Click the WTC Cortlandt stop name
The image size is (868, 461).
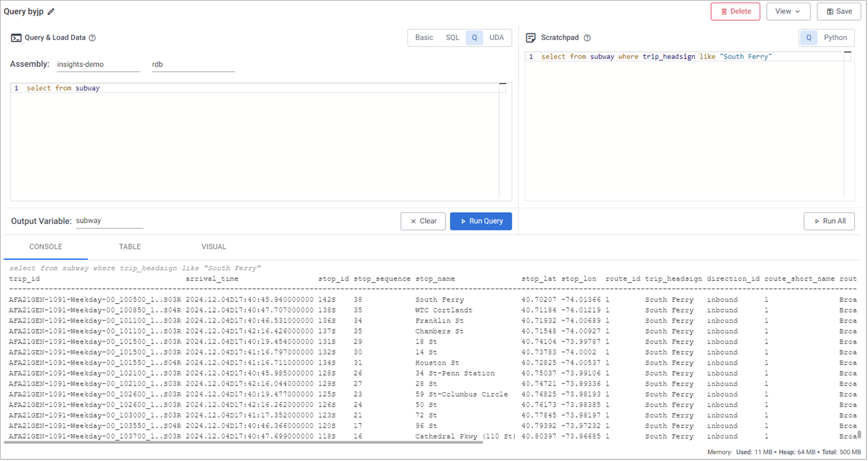(444, 311)
